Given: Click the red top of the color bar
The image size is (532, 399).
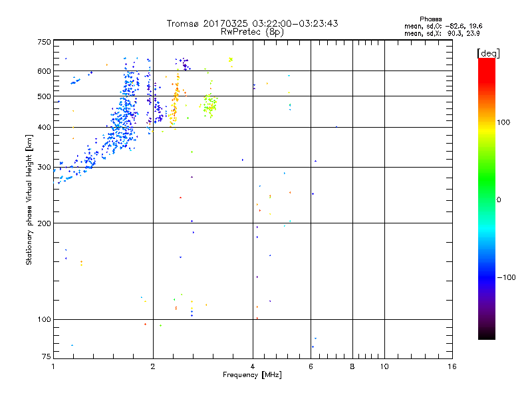Looking at the screenshot, I should (x=487, y=65).
